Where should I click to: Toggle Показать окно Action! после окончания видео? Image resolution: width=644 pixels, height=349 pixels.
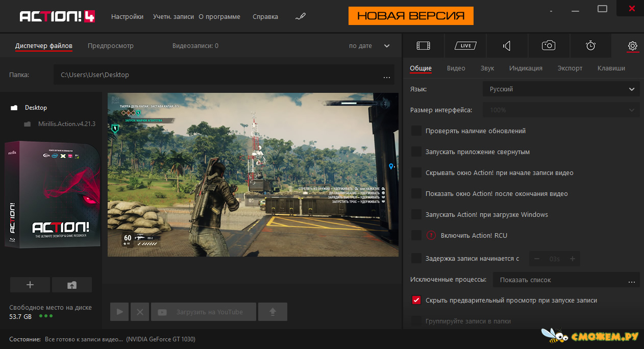416,193
